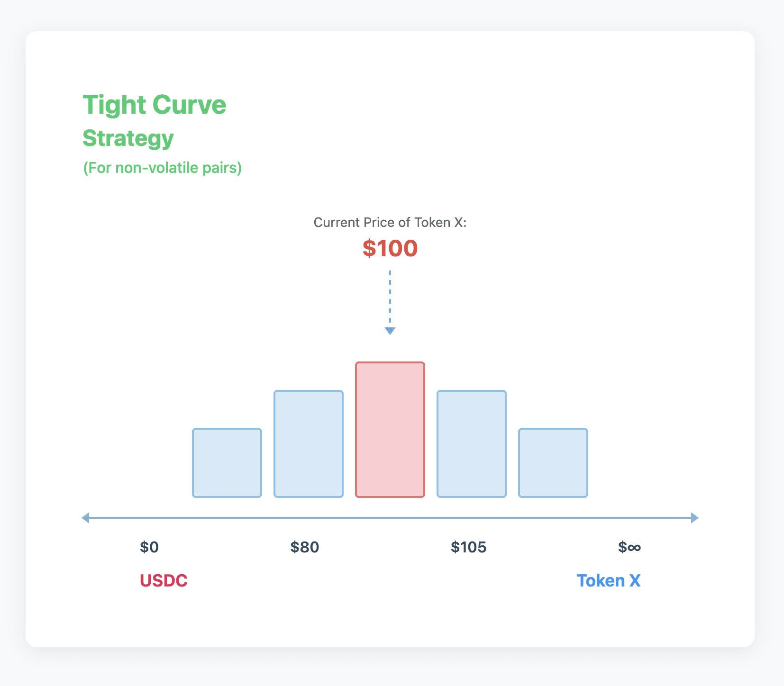Click the dashed arrowhead pointing down
The height and width of the screenshot is (686, 784).
coord(390,331)
